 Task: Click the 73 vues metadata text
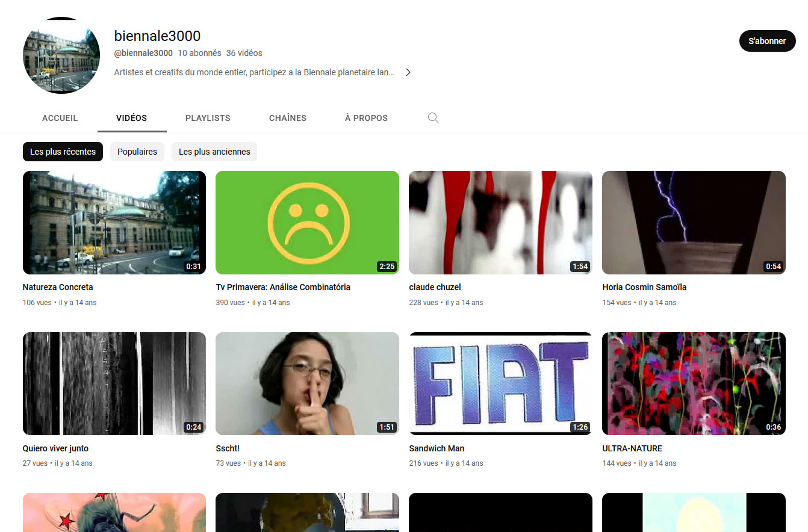click(x=228, y=463)
